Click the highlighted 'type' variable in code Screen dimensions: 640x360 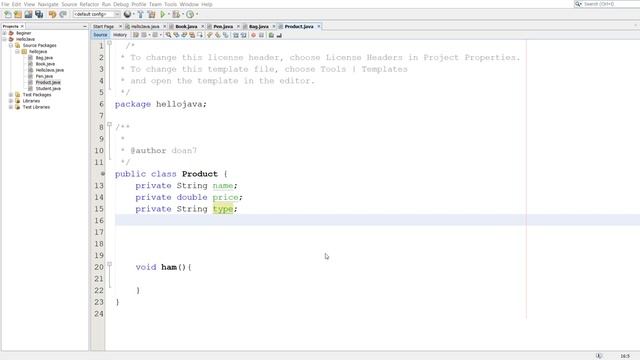click(x=223, y=209)
